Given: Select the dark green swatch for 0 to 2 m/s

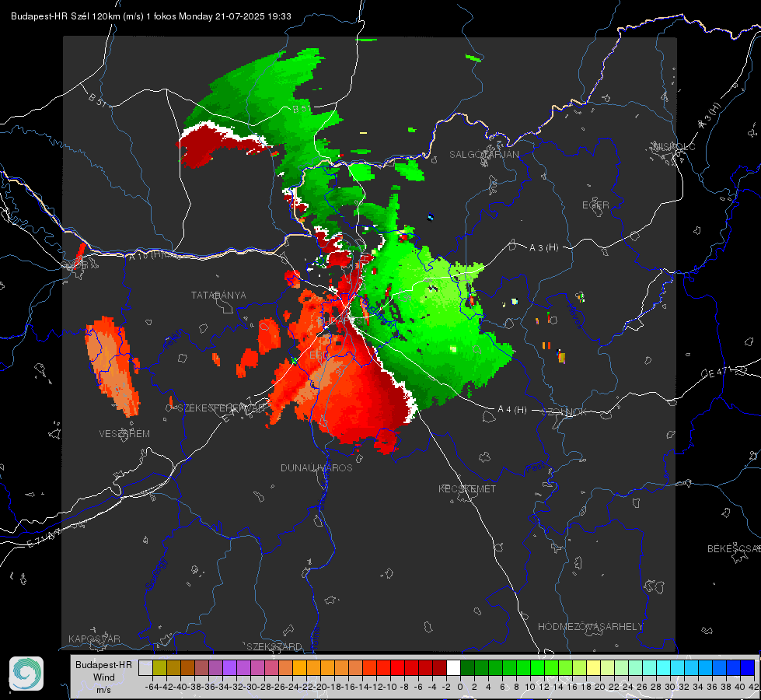Looking at the screenshot, I should coord(467,668).
